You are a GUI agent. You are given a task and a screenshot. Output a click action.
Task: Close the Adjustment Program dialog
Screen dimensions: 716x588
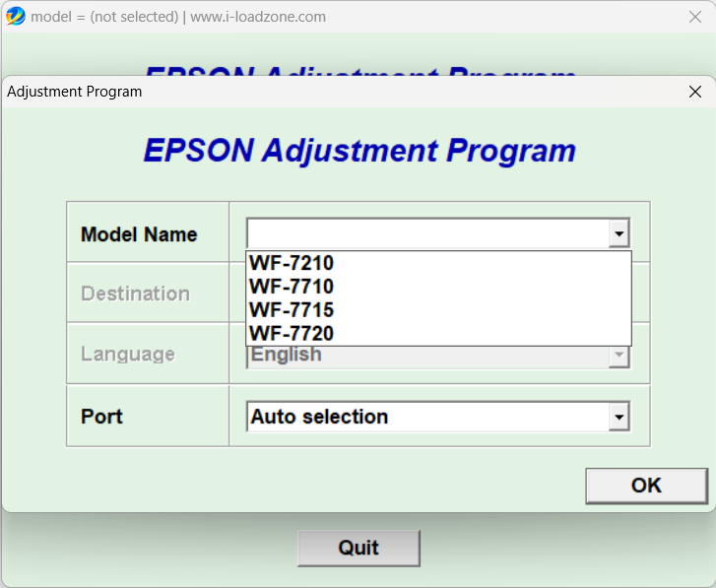695,92
